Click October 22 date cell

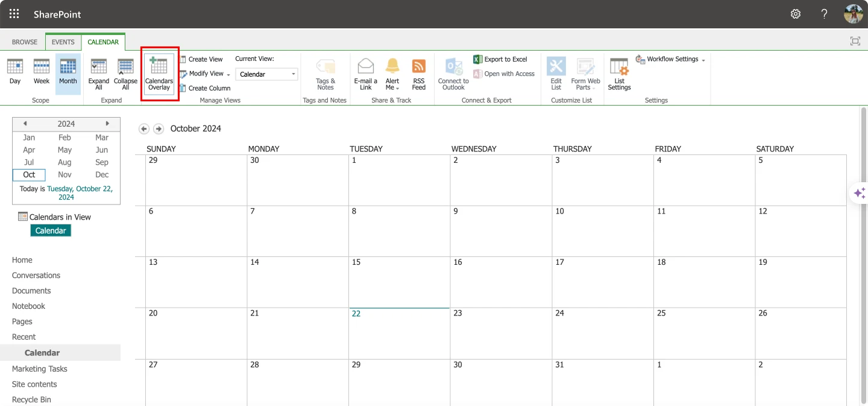(x=399, y=334)
